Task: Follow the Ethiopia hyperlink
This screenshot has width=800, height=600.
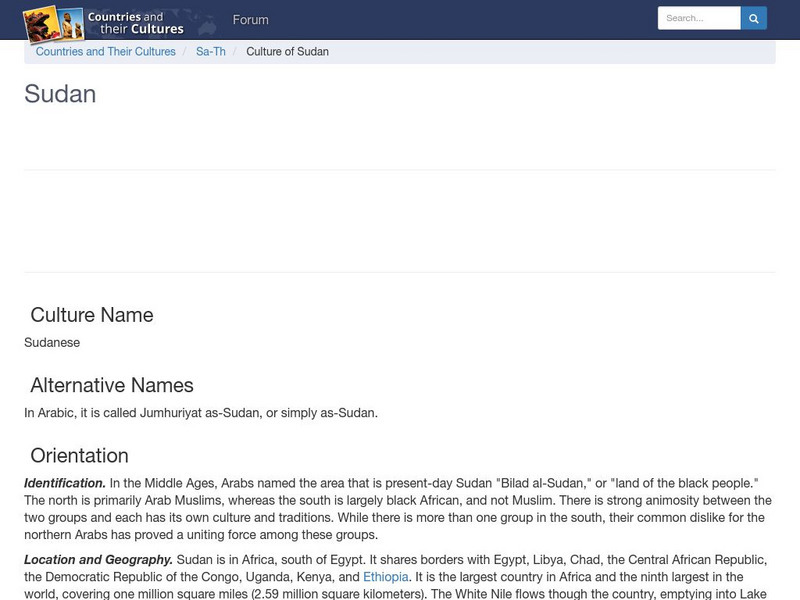Action: pyautogui.click(x=386, y=577)
